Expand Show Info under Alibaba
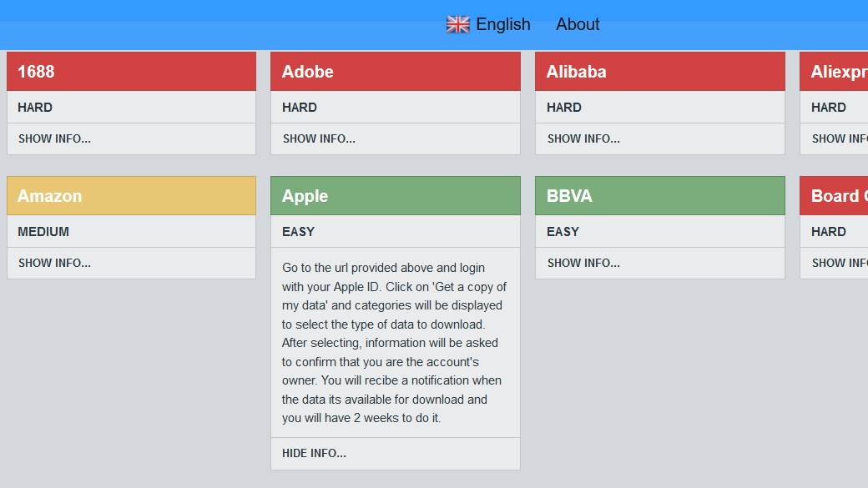Viewport: 868px width, 488px height. point(583,139)
